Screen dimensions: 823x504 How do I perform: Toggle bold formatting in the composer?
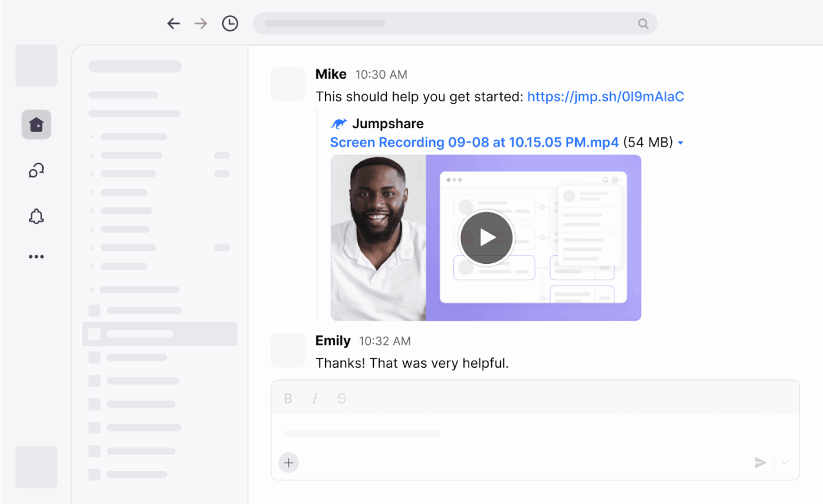coord(288,398)
